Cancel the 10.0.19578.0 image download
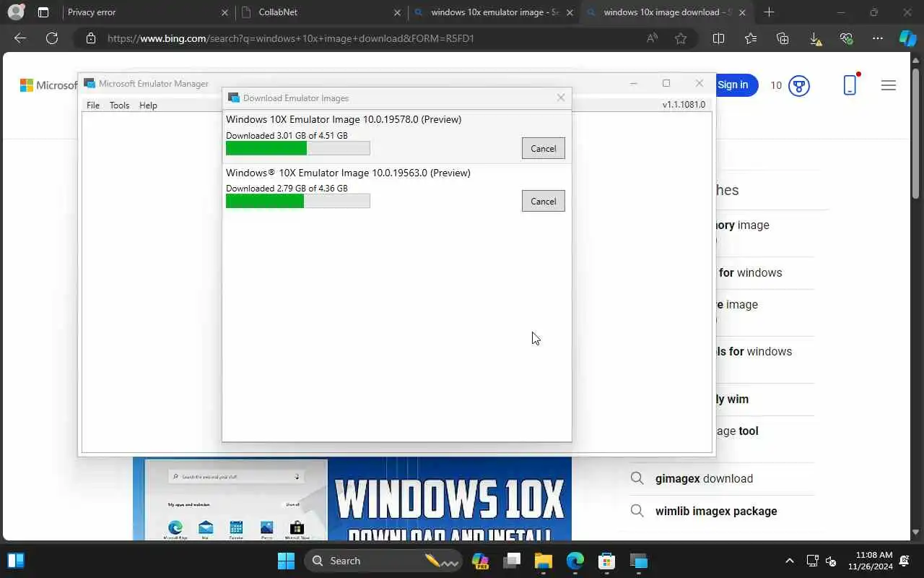 pyautogui.click(x=543, y=148)
